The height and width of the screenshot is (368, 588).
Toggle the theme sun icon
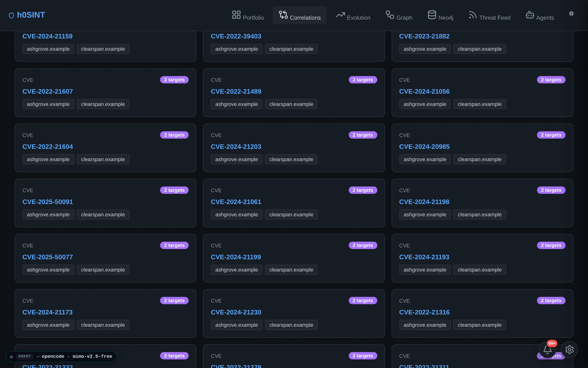click(571, 14)
